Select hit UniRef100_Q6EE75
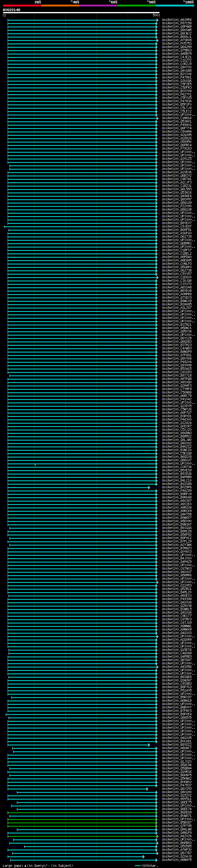The width and height of the screenshot is (197, 868). click(x=176, y=802)
